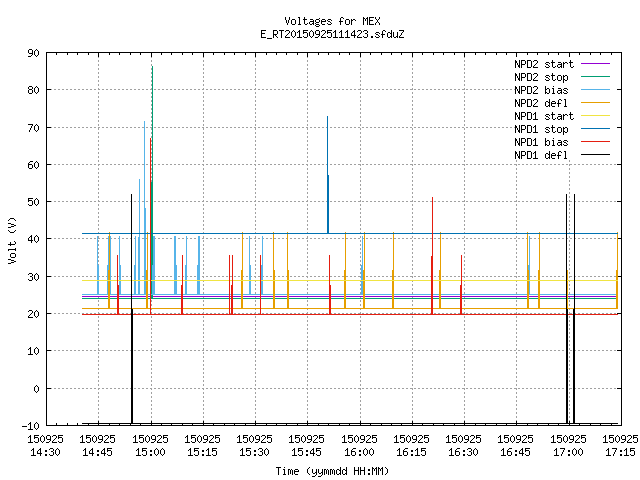
Task: Click the 'NPD1 bias' legend label
Action: coord(541,142)
